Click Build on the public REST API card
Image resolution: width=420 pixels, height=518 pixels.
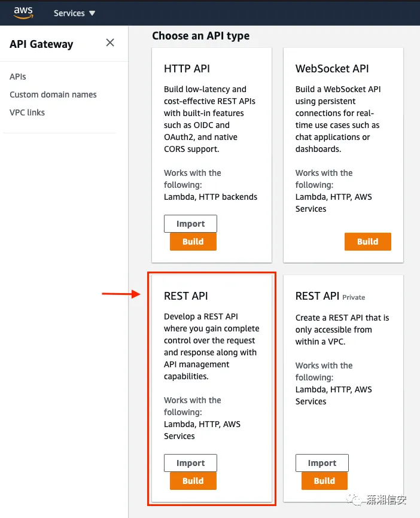point(193,481)
